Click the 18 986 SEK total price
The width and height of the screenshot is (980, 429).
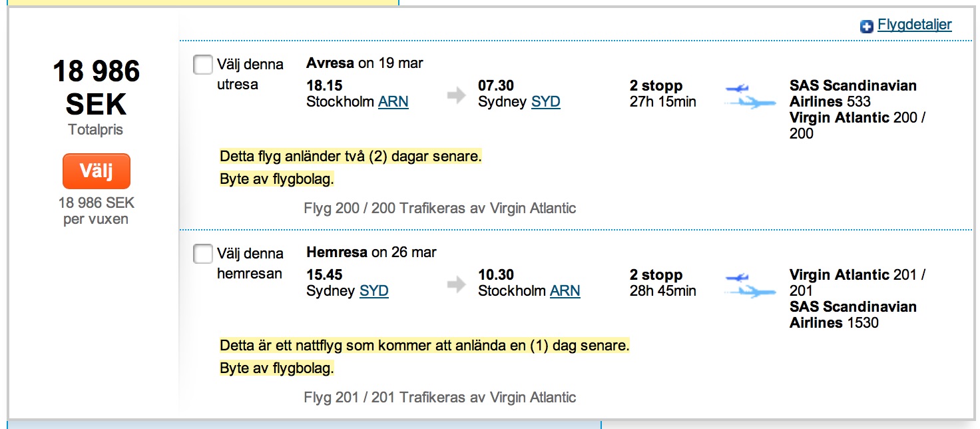coord(97,87)
